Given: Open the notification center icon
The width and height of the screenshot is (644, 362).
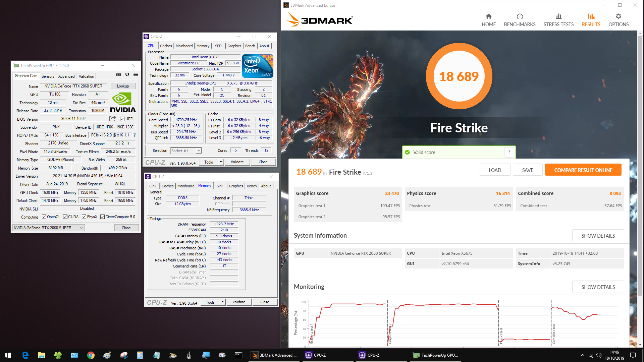Looking at the screenshot, I should click(633, 355).
